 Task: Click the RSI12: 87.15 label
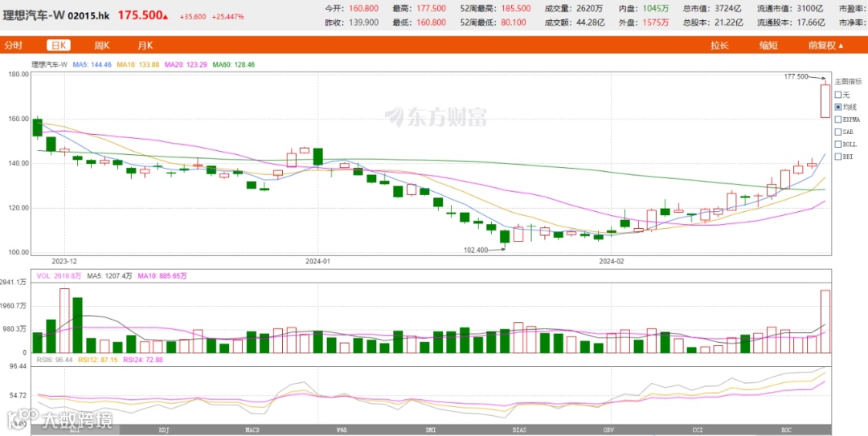(97, 360)
